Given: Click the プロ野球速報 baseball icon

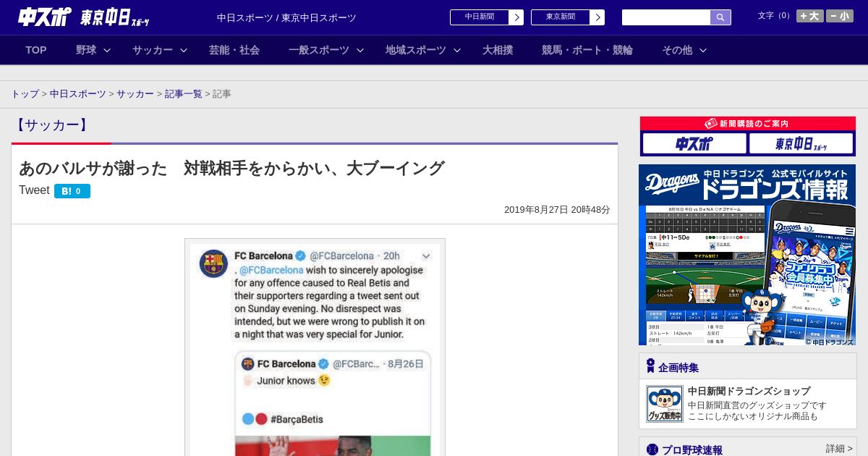Looking at the screenshot, I should click(652, 449).
